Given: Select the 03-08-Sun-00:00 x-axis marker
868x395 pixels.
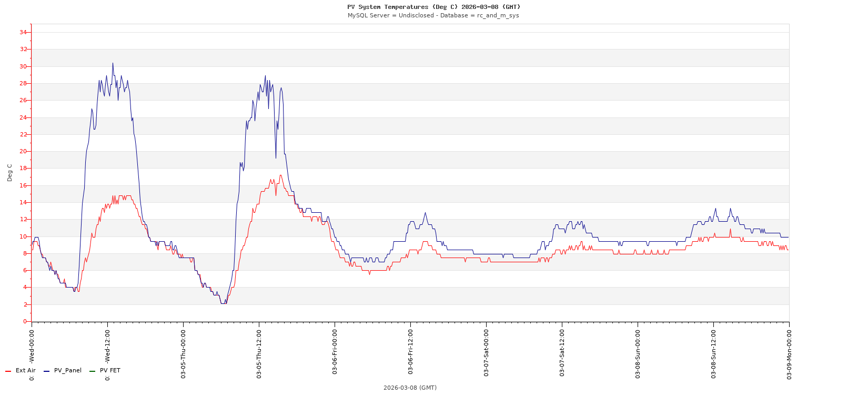Looking at the screenshot, I should pos(638,354).
